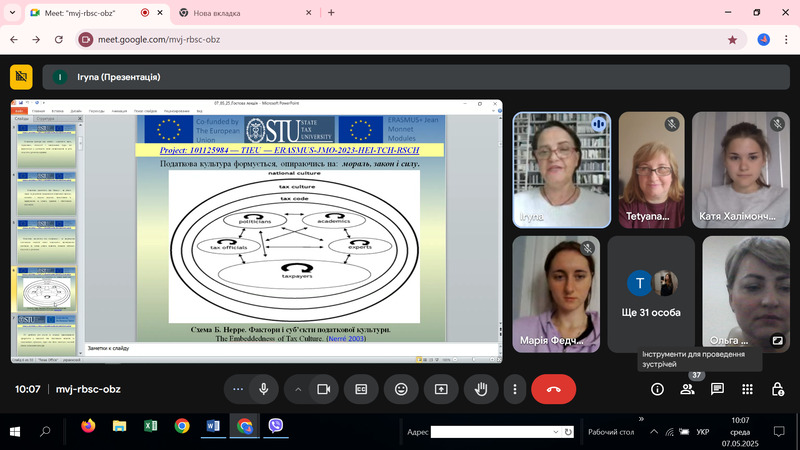
Task: Turn off the camera in Meet
Action: (x=323, y=389)
